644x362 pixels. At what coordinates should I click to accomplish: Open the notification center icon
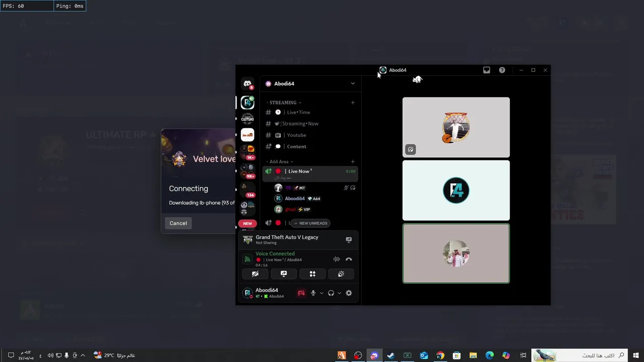coord(11,355)
